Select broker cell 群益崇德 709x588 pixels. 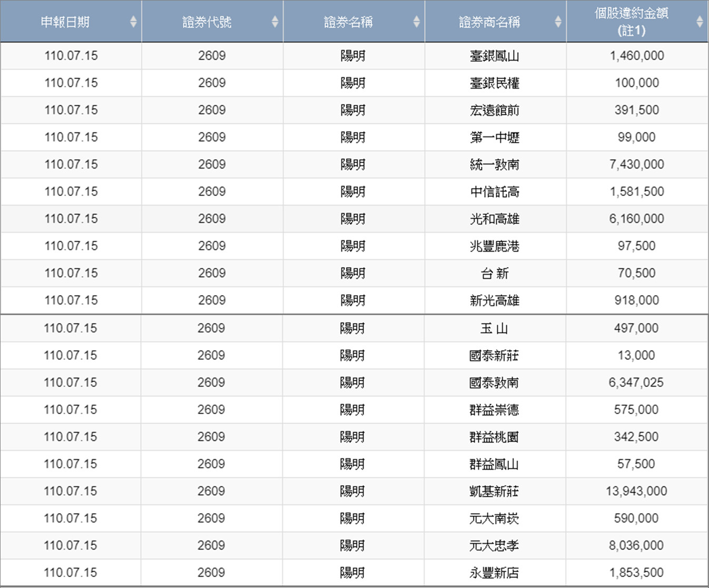click(x=494, y=410)
